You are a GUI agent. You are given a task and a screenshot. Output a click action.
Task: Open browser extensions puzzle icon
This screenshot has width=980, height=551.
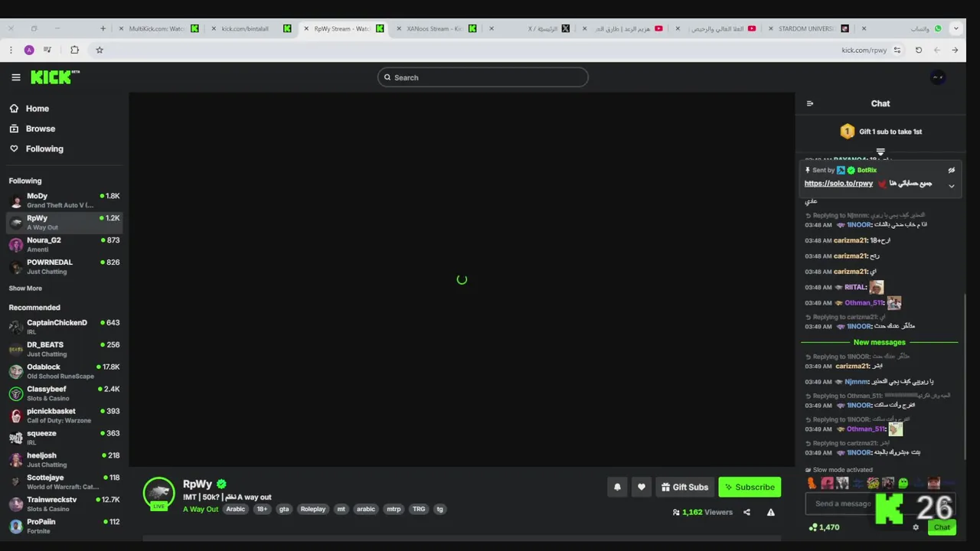[74, 50]
